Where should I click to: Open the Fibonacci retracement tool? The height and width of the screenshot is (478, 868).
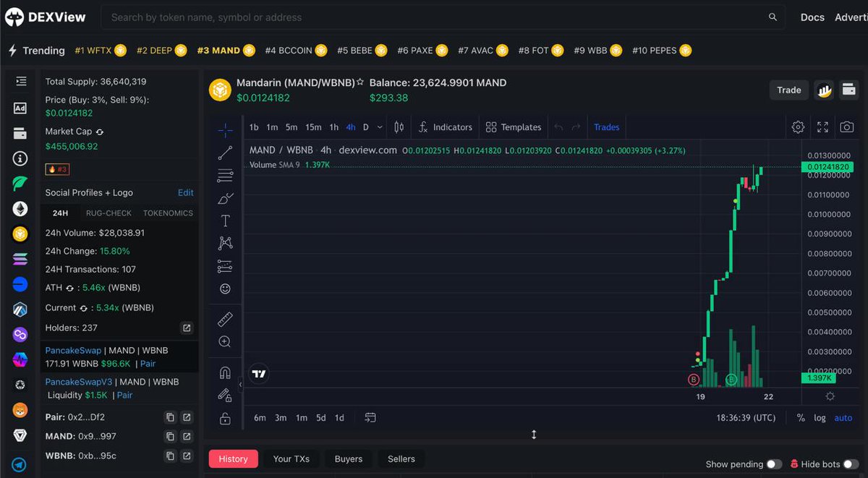tap(225, 175)
